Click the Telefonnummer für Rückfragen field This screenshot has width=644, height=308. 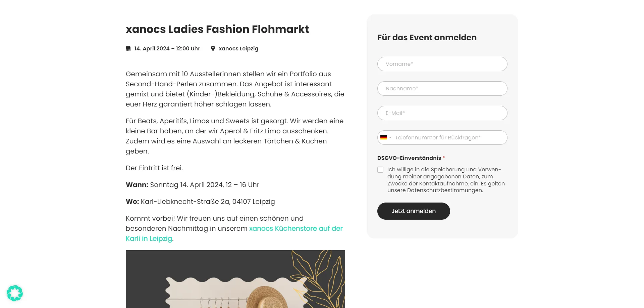449,137
